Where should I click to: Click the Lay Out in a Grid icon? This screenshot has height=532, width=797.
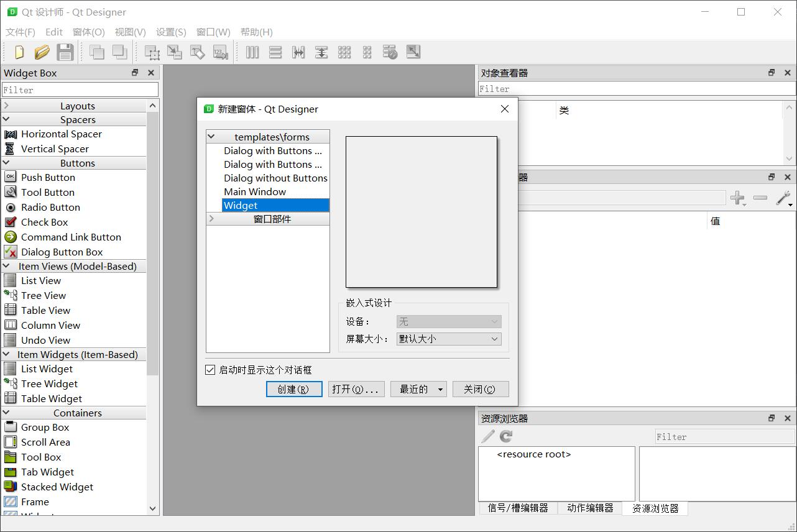pyautogui.click(x=344, y=52)
